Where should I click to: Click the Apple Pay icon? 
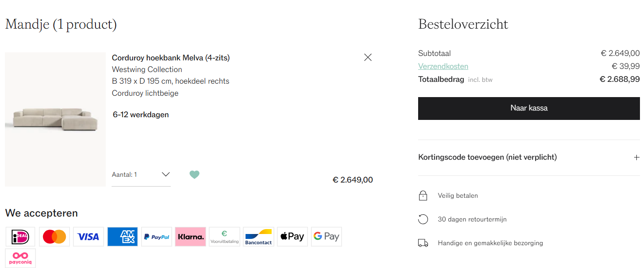click(x=292, y=237)
